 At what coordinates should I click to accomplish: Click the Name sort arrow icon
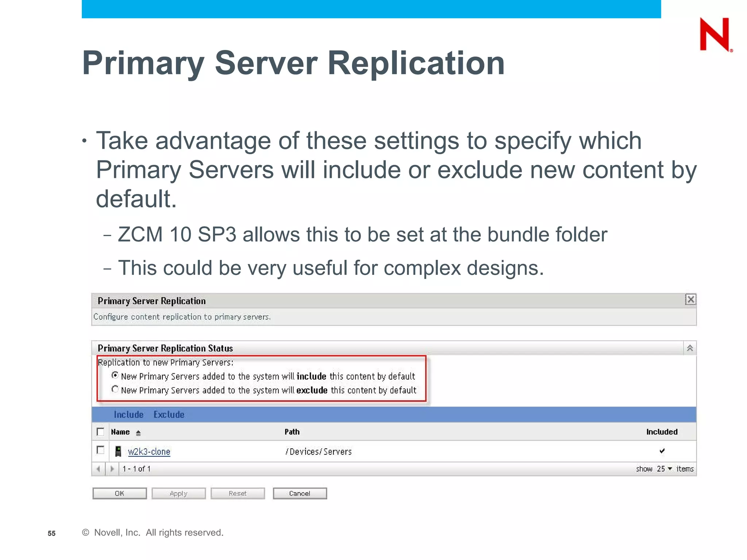(138, 433)
